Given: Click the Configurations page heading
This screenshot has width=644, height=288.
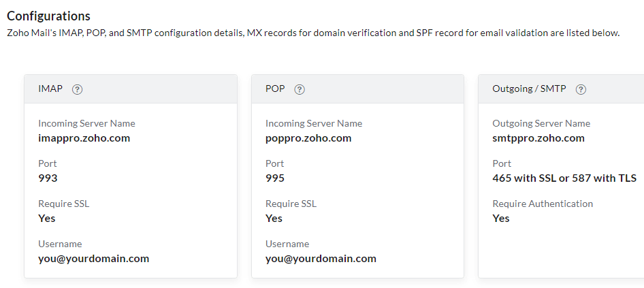Looking at the screenshot, I should pyautogui.click(x=48, y=16).
